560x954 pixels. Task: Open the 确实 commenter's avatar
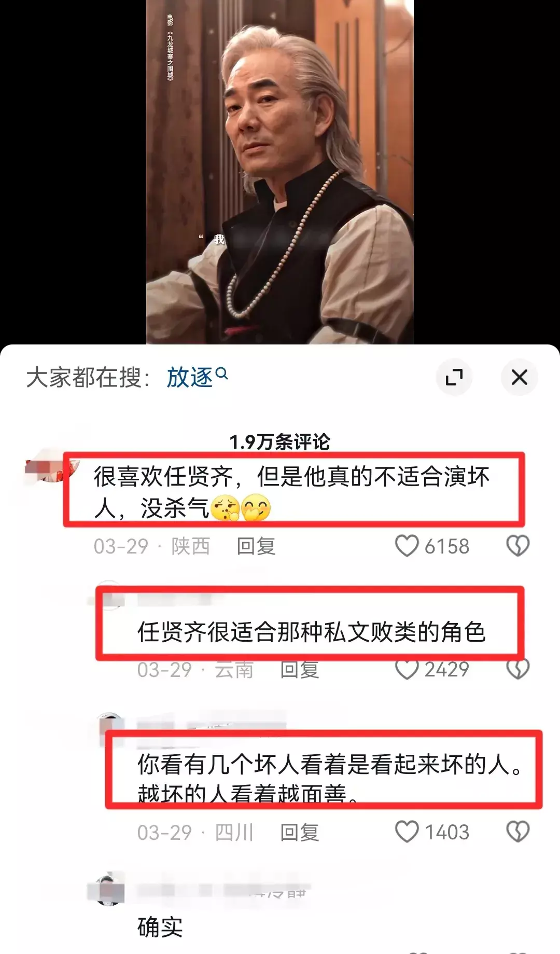(106, 889)
